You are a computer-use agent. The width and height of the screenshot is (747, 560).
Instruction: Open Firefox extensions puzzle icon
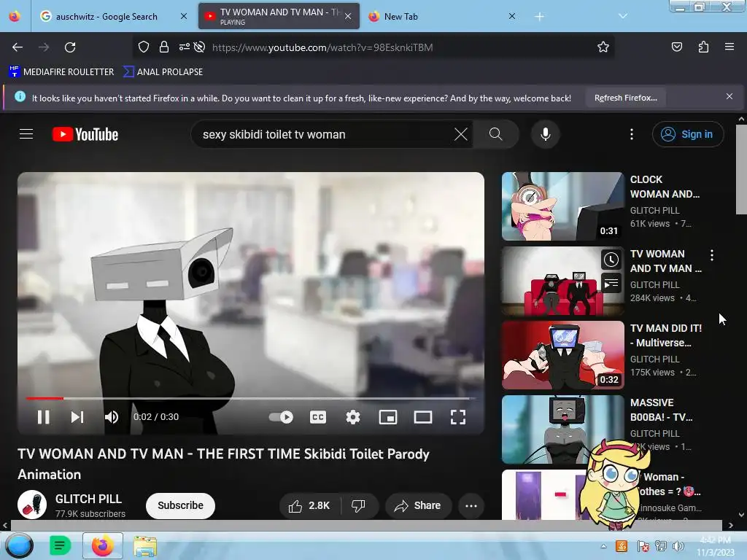pos(703,47)
